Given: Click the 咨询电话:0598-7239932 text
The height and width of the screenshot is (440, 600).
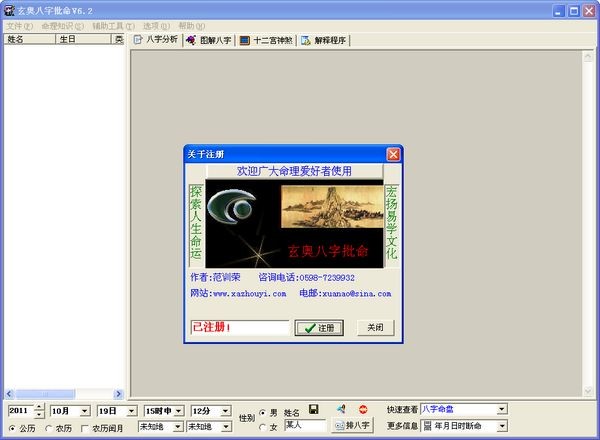Looking at the screenshot, I should tap(307, 277).
